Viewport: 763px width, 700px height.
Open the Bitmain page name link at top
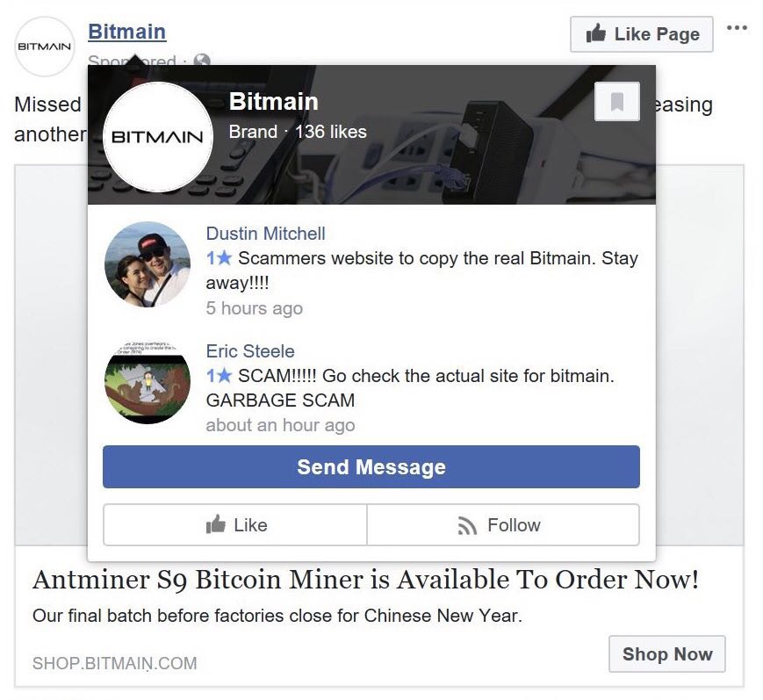127,32
